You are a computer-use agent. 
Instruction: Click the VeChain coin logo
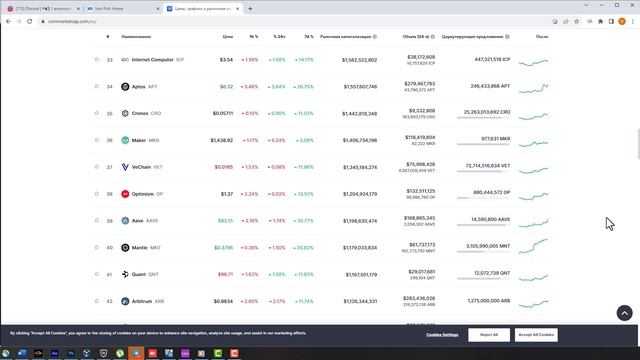pos(125,167)
